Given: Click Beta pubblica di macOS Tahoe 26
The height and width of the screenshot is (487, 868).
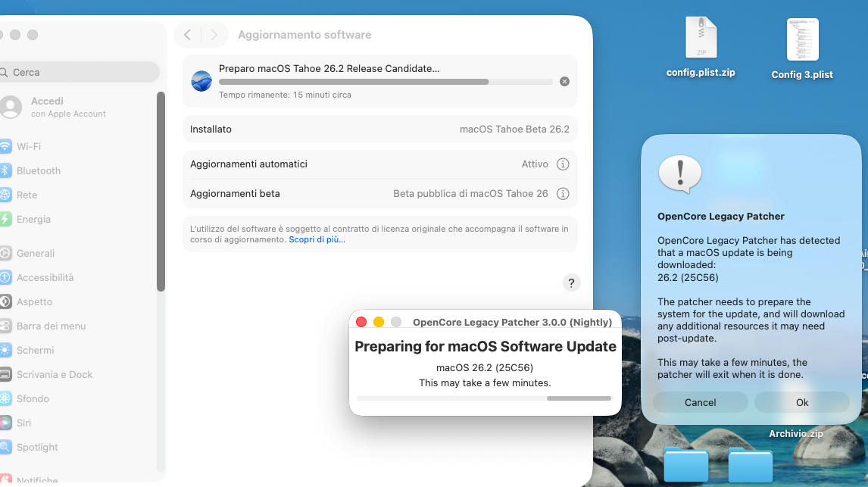Looking at the screenshot, I should pyautogui.click(x=470, y=194).
